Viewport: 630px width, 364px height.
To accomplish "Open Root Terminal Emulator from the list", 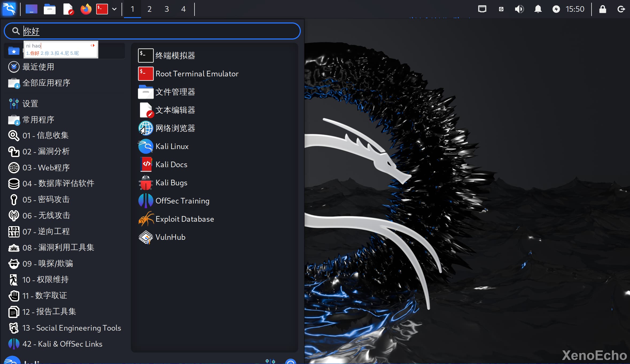I will pos(197,74).
